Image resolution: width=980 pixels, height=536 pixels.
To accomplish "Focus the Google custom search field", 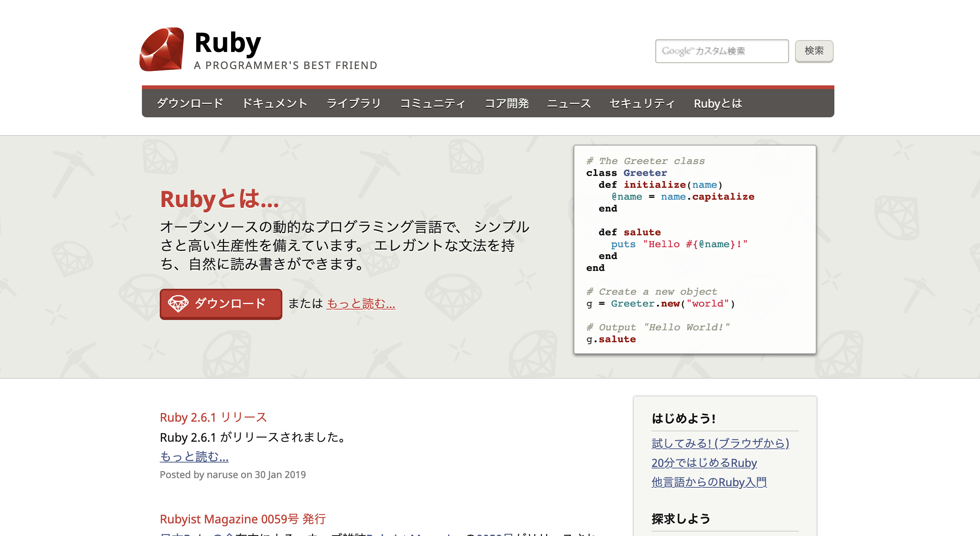I will coord(722,51).
